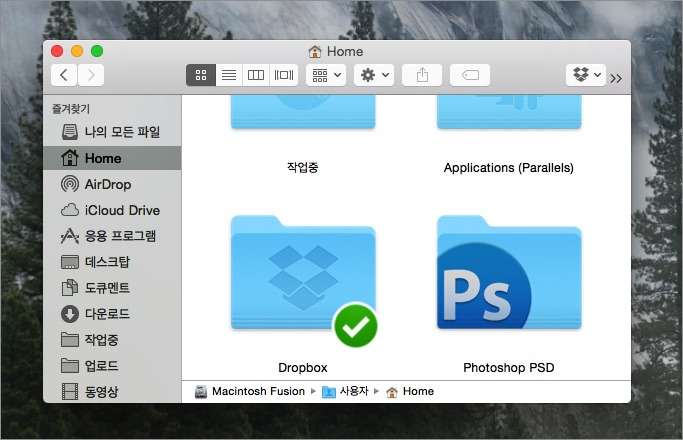The image size is (683, 440).
Task: Click the Edit Tags button
Action: [x=470, y=75]
